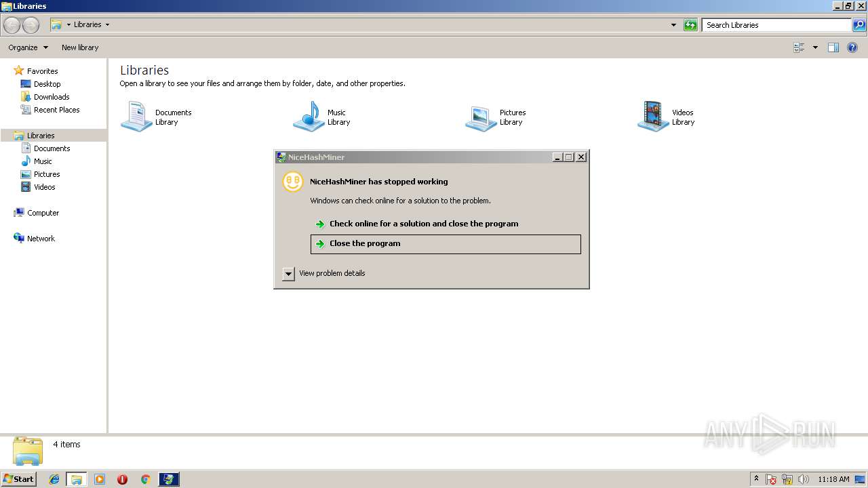Launch Windows Media Player from taskbar

[x=100, y=479]
